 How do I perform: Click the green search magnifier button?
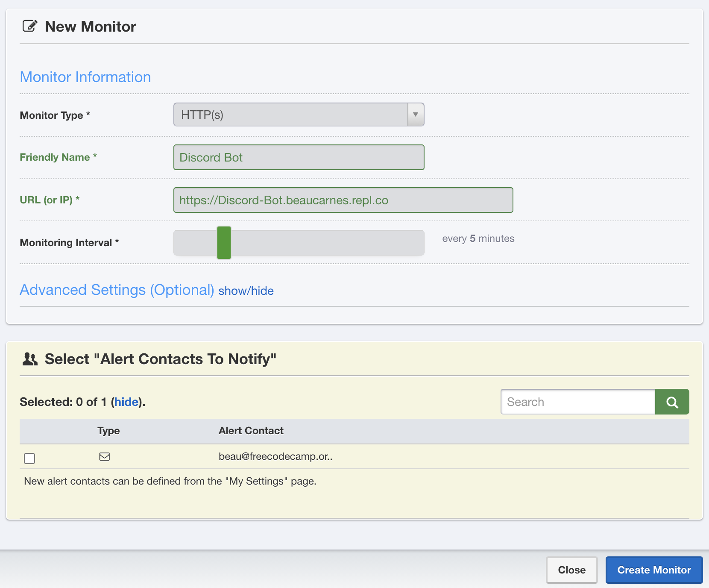tap(672, 402)
